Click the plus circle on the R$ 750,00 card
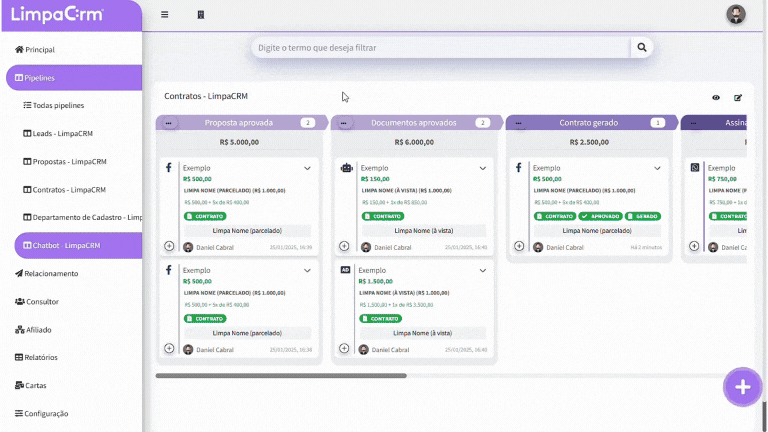Screen dimensions: 768x432 click(x=694, y=246)
